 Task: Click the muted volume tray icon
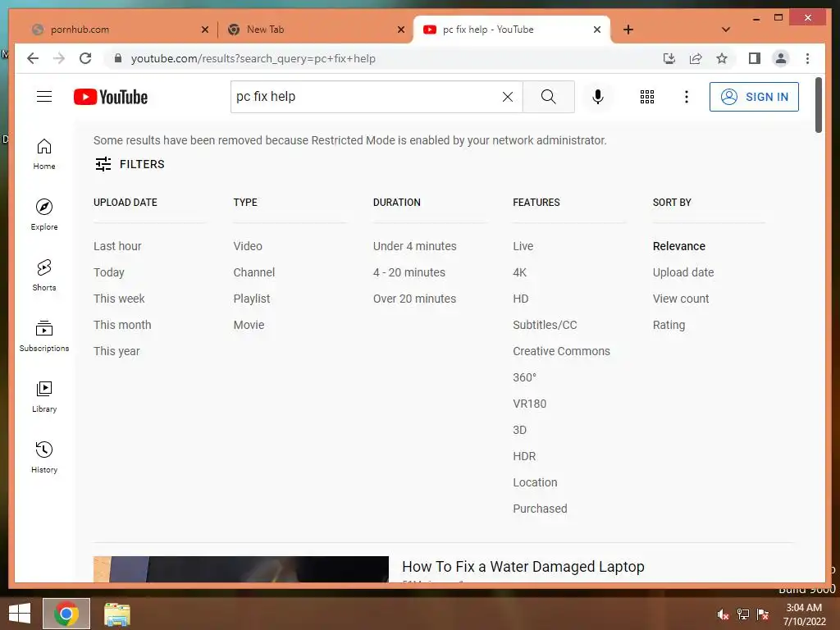[723, 614]
